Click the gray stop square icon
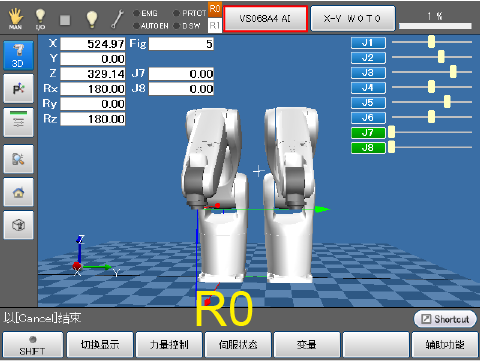The image size is (480, 361). tap(65, 20)
